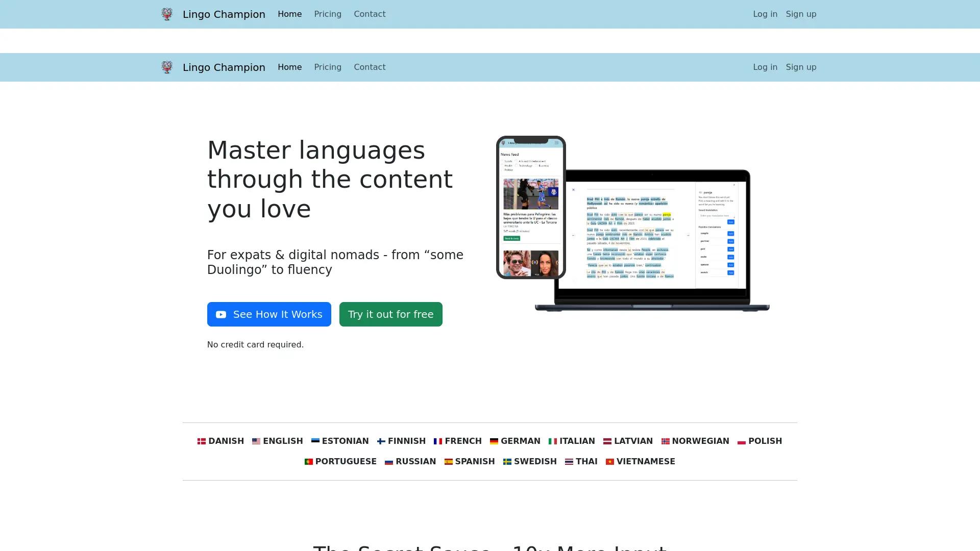Click the Sign up link

click(801, 14)
